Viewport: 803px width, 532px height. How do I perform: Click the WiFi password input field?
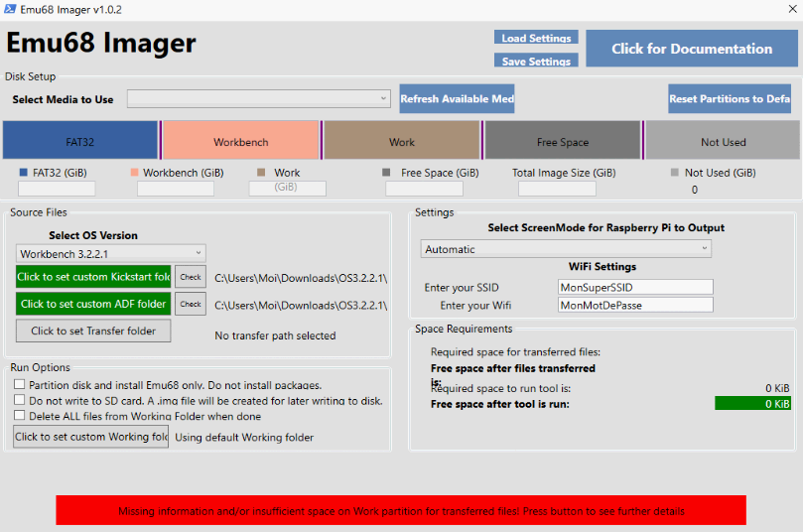pos(635,305)
